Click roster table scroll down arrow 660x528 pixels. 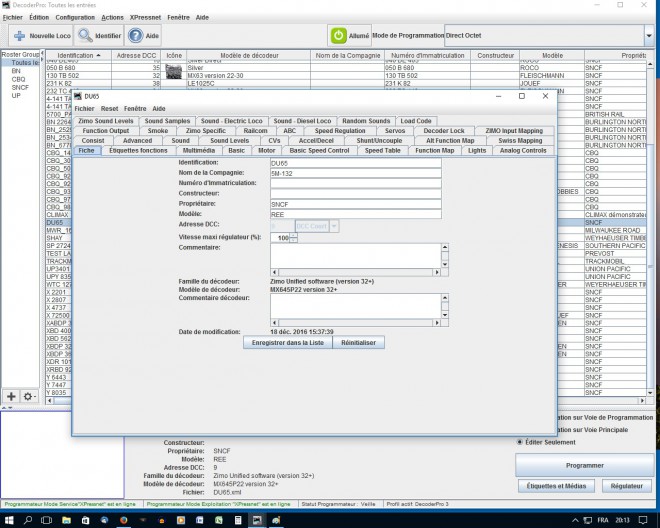(x=650, y=393)
